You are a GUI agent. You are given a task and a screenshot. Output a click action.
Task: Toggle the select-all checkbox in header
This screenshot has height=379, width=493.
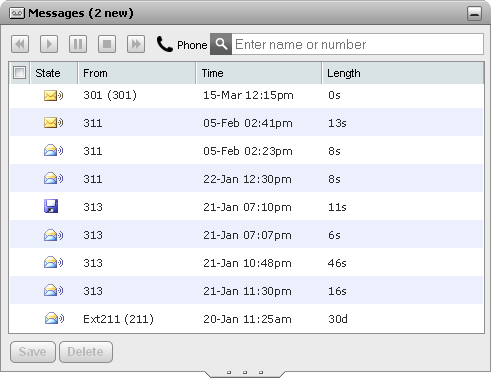point(19,73)
